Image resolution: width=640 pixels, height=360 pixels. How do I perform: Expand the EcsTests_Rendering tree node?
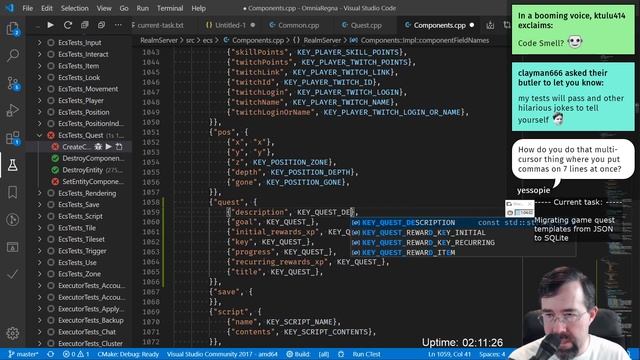40,193
